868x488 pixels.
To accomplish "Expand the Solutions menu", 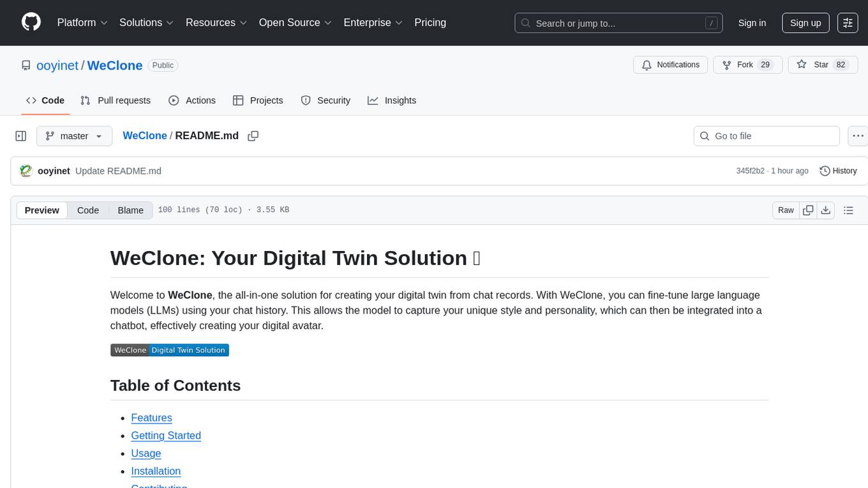I will coord(146,22).
